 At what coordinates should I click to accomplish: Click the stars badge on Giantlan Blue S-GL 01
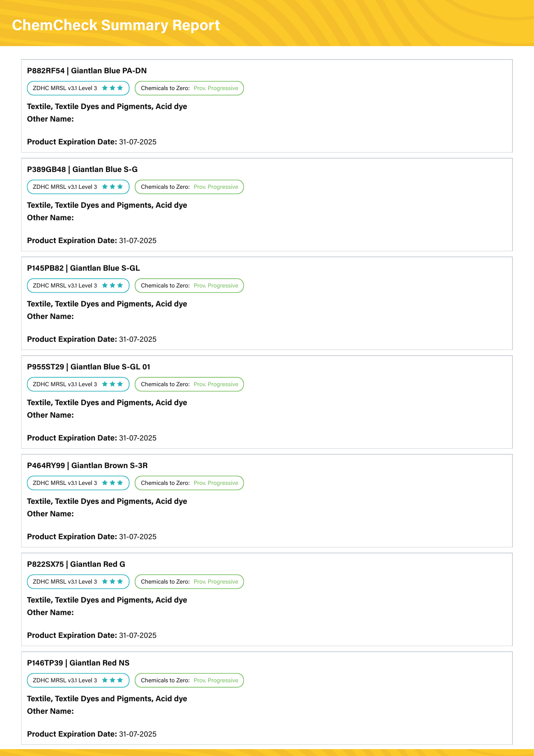click(112, 384)
